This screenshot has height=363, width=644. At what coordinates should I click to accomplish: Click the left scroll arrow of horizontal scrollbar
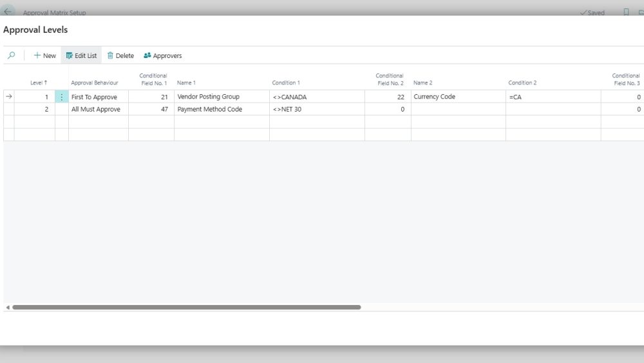(x=7, y=307)
